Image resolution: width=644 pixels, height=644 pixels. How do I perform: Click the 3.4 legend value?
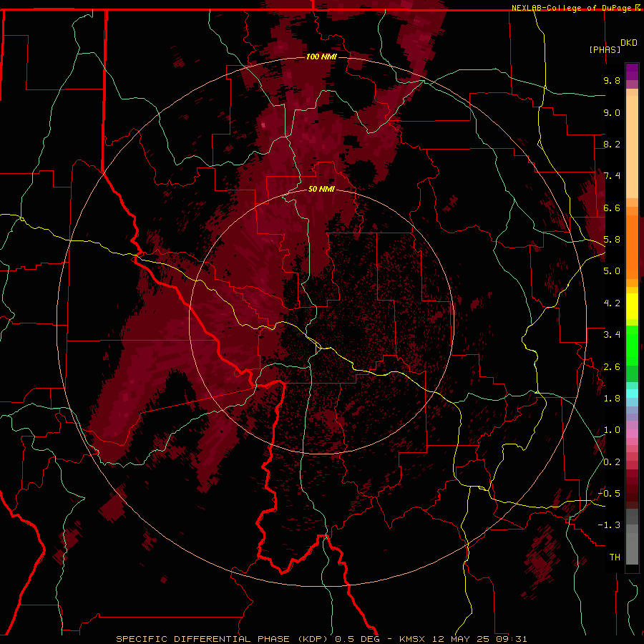coord(612,335)
